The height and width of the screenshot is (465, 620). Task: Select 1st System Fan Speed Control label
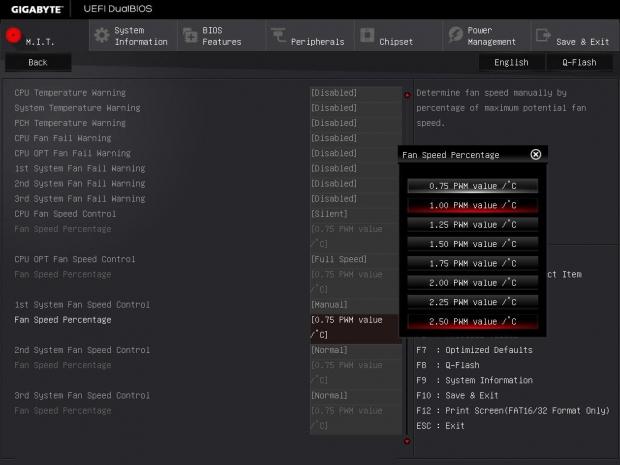(82, 305)
